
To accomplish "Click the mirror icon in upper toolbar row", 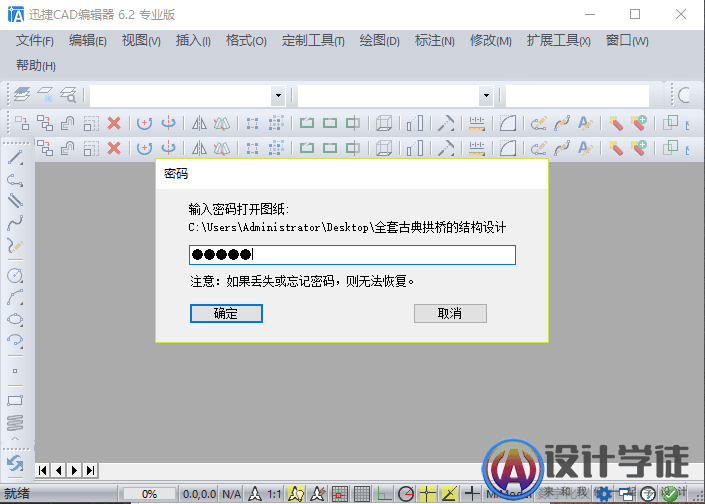I will pyautogui.click(x=199, y=123).
